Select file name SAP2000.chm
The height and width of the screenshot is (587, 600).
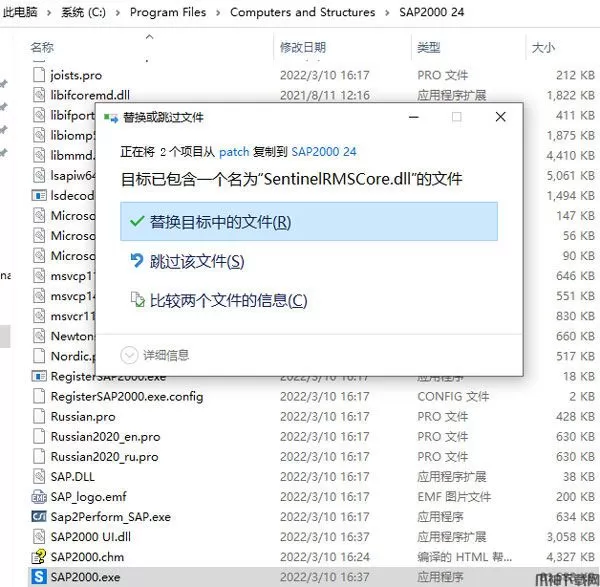pyautogui.click(x=87, y=557)
